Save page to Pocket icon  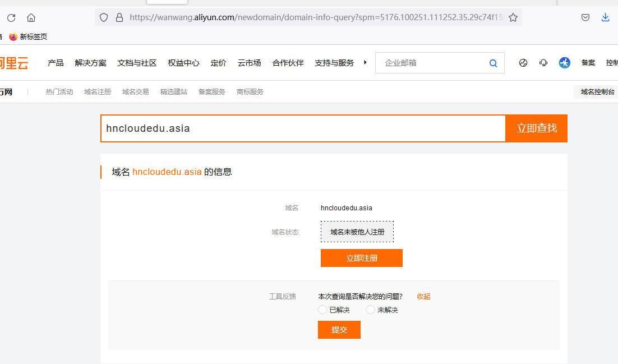tap(585, 17)
